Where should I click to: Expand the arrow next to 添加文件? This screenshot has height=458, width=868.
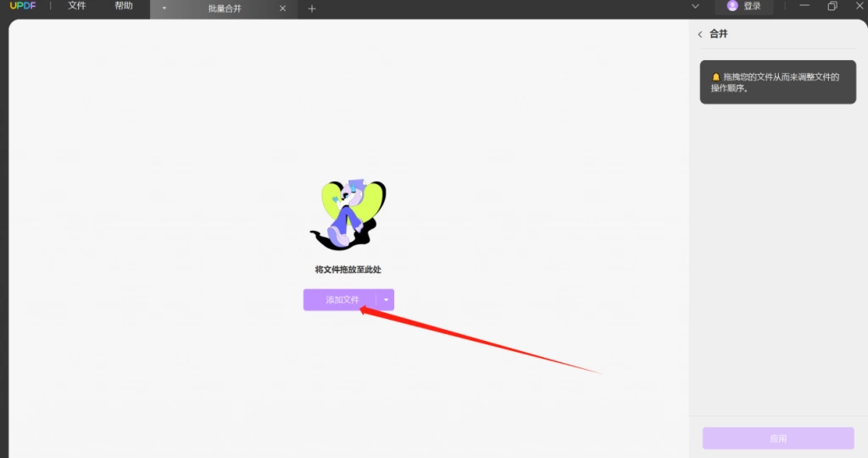tap(386, 299)
